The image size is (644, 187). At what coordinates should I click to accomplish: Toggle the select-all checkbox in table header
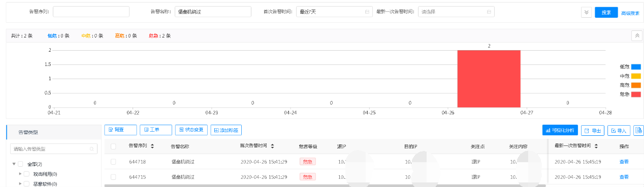click(113, 146)
